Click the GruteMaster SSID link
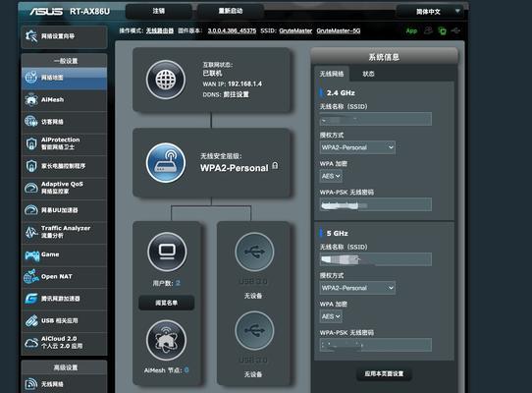 click(295, 30)
